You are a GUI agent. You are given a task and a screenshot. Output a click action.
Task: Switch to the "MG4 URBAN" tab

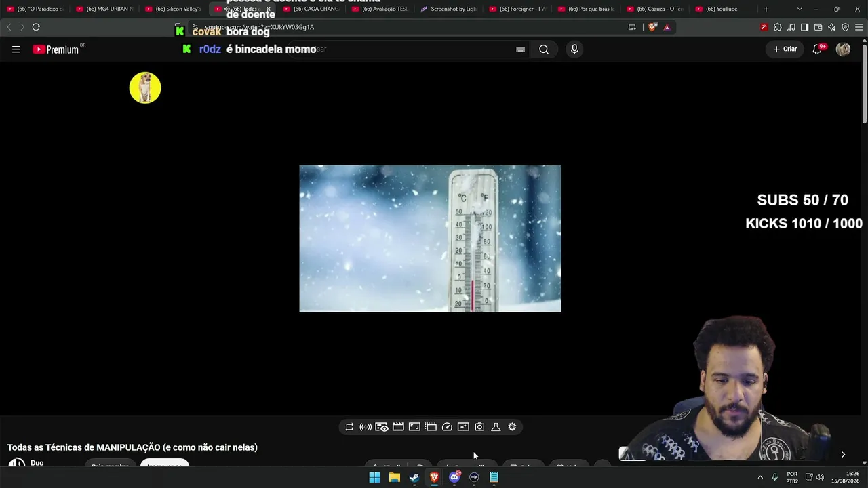pos(104,9)
